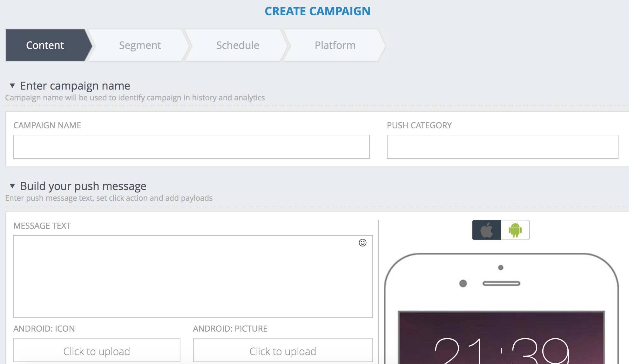The height and width of the screenshot is (364, 629).
Task: Click the ANDROID: PICTURE label
Action: (230, 329)
